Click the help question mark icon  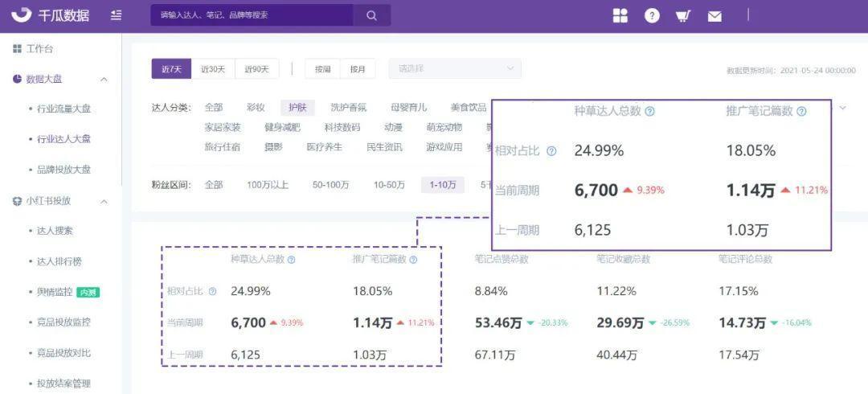coord(652,15)
